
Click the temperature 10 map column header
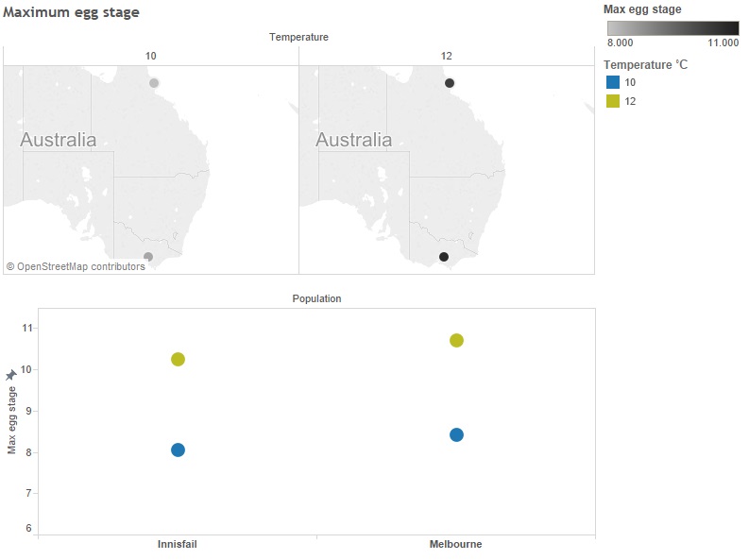pos(151,56)
